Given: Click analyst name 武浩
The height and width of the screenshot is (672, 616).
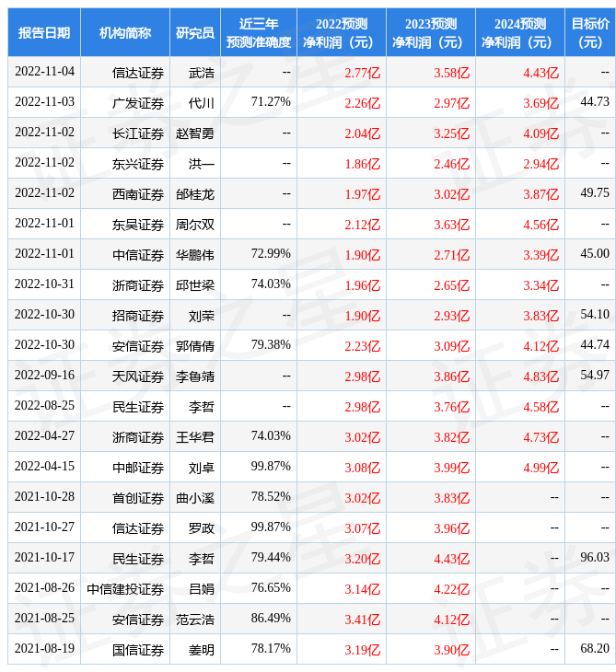Looking at the screenshot, I should [202, 73].
